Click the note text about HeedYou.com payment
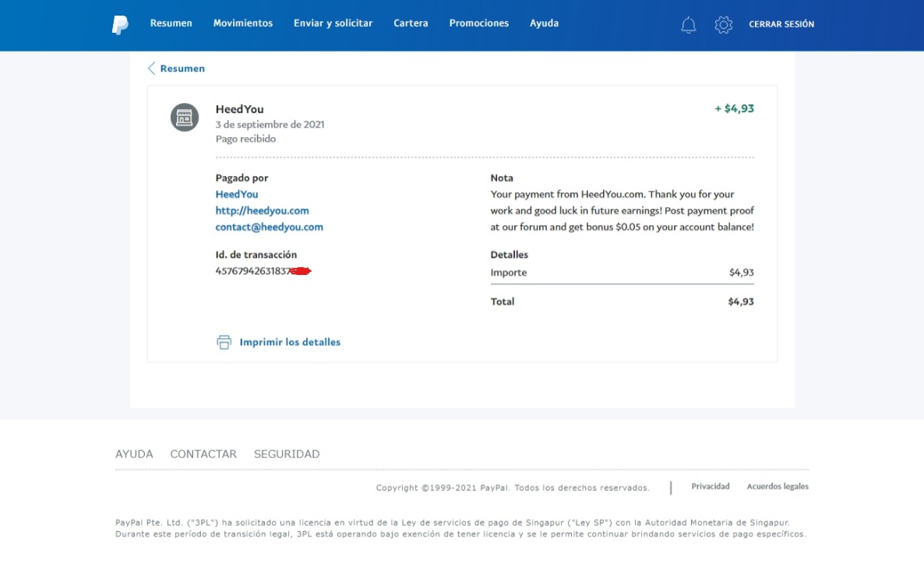924x564 pixels. pyautogui.click(x=622, y=210)
